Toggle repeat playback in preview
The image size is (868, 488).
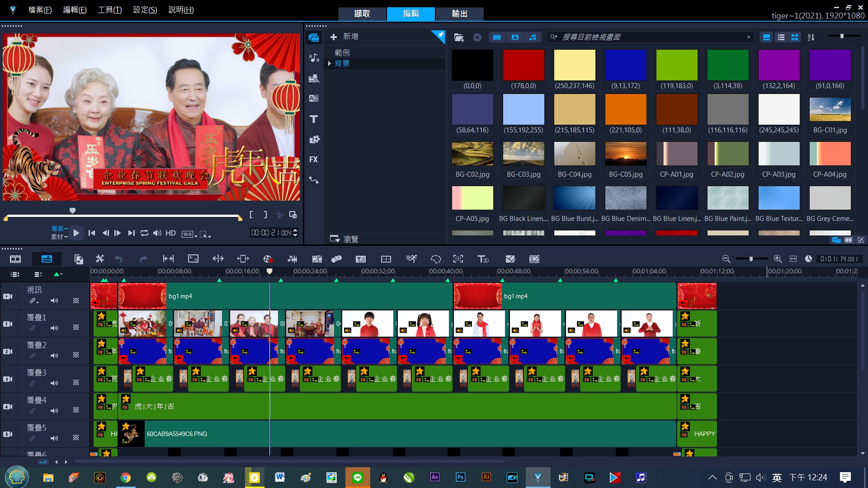[x=144, y=233]
